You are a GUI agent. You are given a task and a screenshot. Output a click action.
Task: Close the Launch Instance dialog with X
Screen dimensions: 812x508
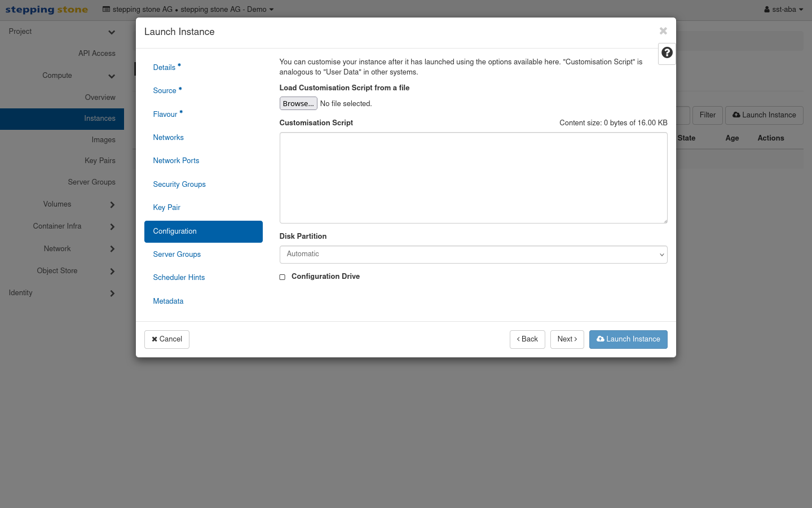pos(663,31)
